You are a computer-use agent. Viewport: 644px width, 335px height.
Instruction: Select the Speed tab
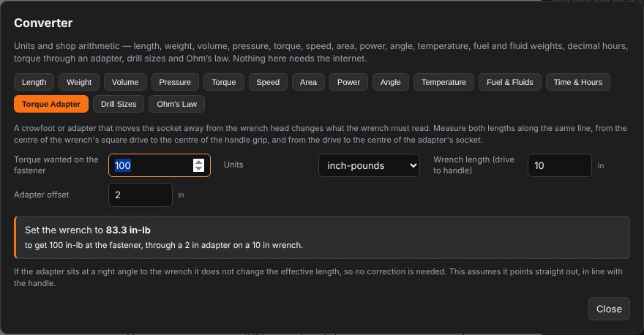click(x=268, y=82)
